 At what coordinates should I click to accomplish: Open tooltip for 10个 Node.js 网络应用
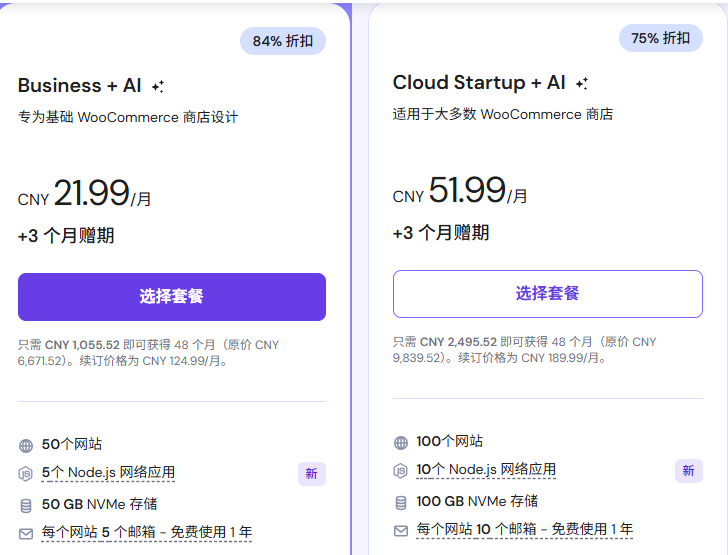click(486, 470)
